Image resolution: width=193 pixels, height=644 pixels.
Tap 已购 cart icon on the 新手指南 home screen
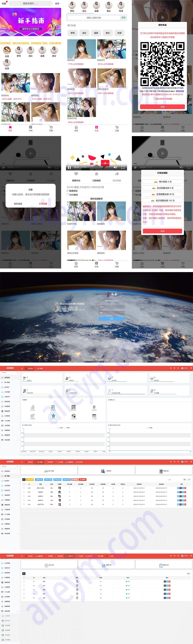point(51,127)
